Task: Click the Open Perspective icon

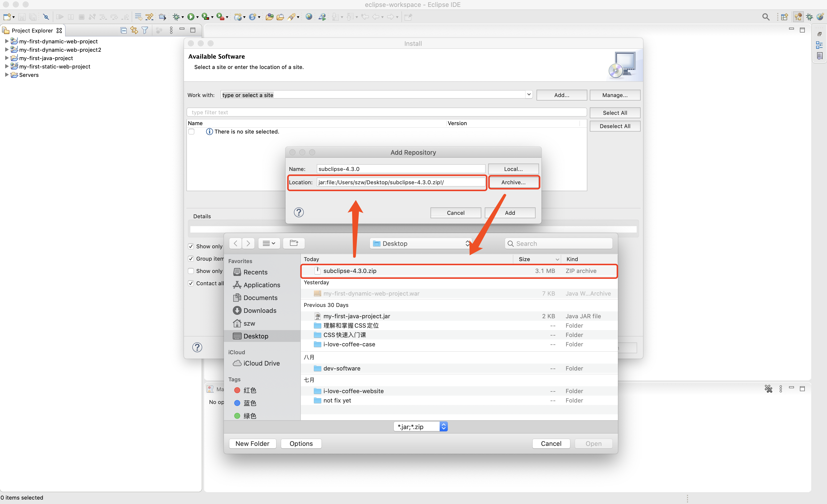Action: 784,17
